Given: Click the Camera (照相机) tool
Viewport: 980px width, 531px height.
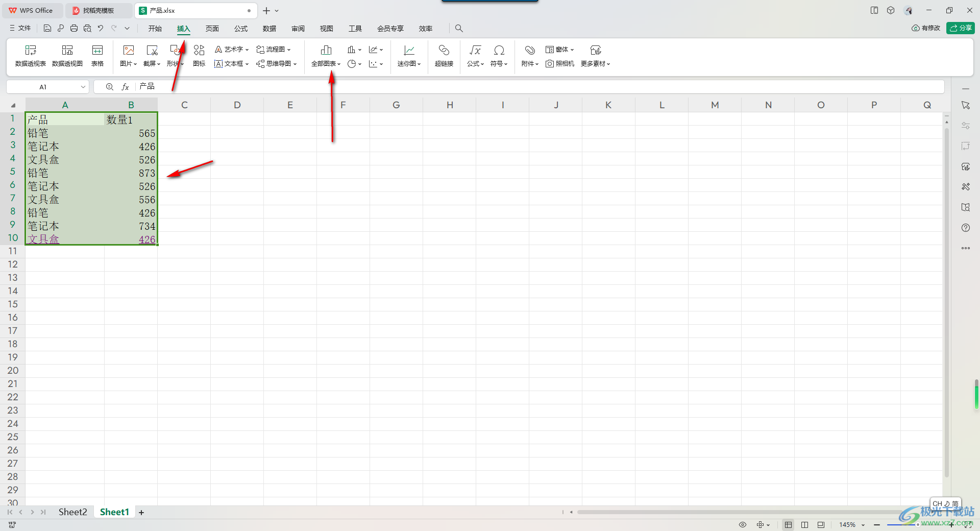Looking at the screenshot, I should 560,64.
